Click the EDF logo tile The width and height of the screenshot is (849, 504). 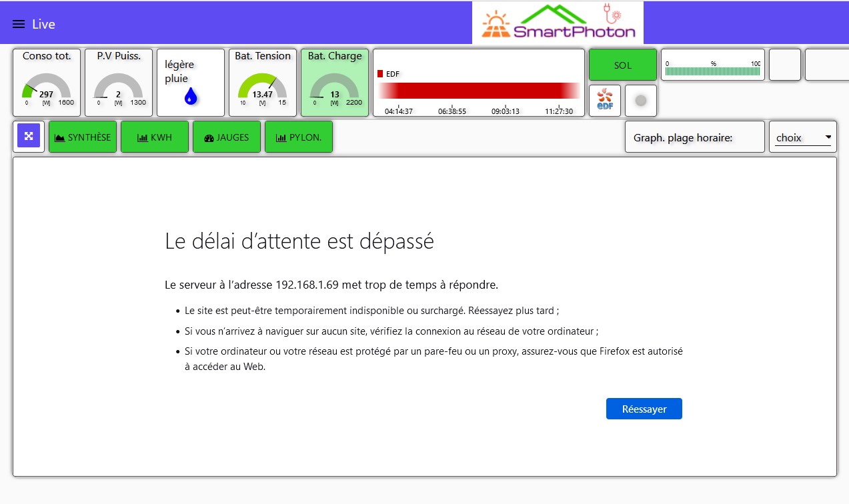[x=605, y=101]
